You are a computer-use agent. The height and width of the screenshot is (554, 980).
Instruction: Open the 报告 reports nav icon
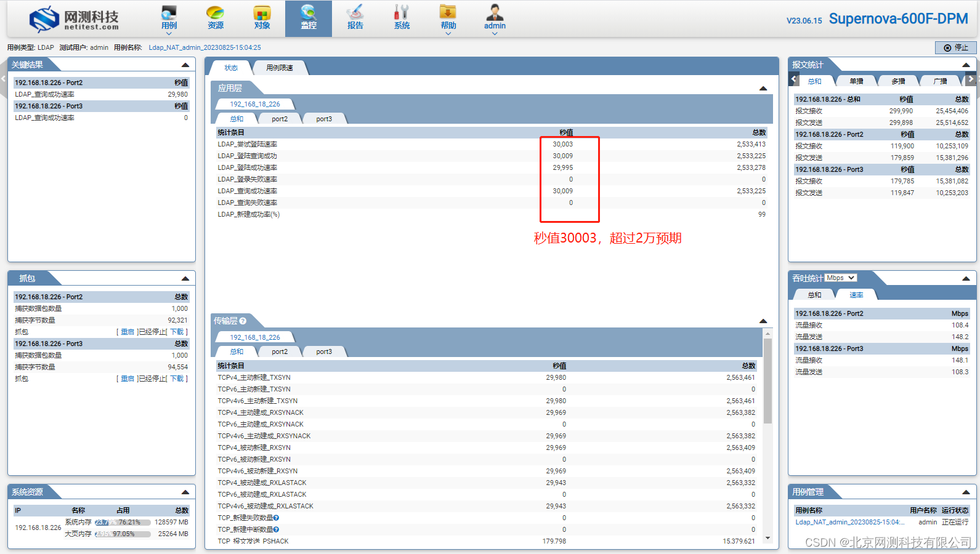click(355, 17)
